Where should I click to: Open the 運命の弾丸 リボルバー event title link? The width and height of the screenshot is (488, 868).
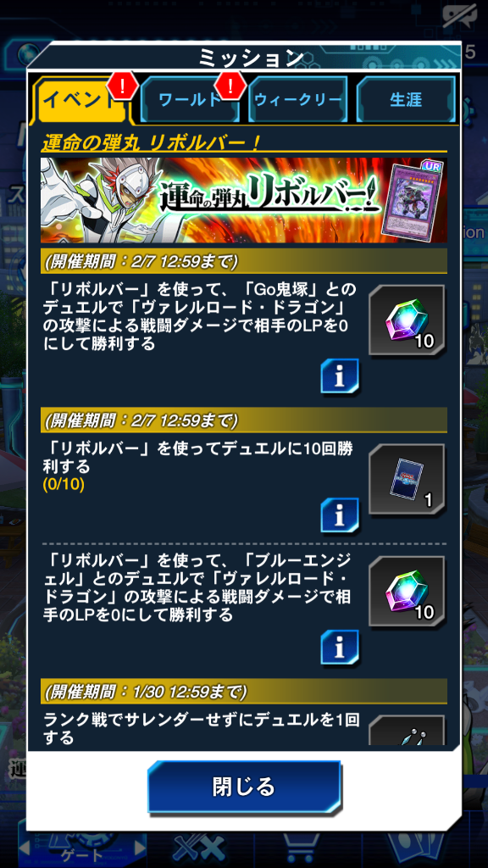151,143
